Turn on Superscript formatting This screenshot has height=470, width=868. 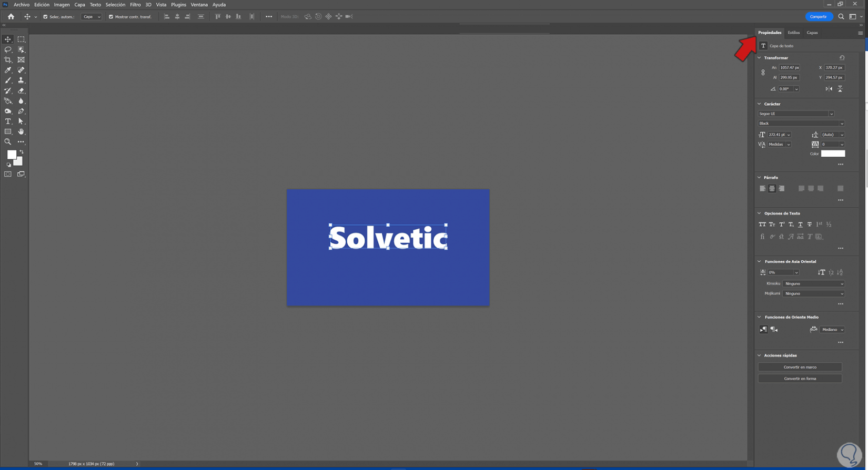(782, 224)
